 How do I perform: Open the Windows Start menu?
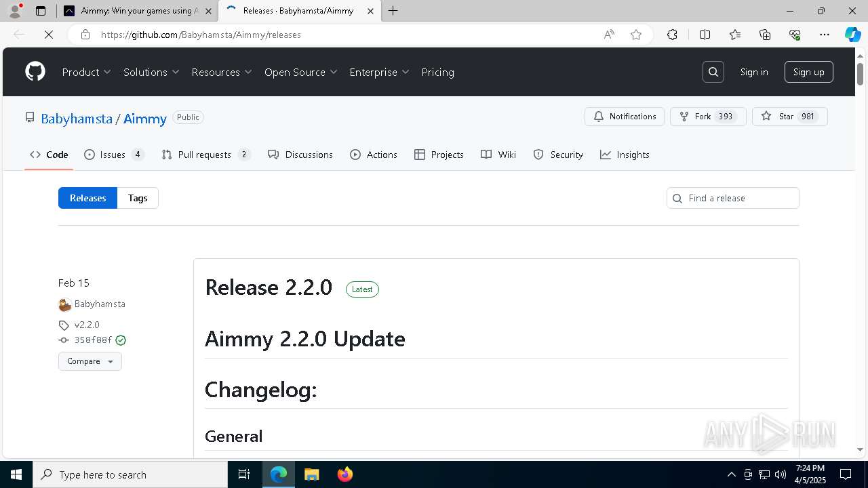[x=16, y=474]
